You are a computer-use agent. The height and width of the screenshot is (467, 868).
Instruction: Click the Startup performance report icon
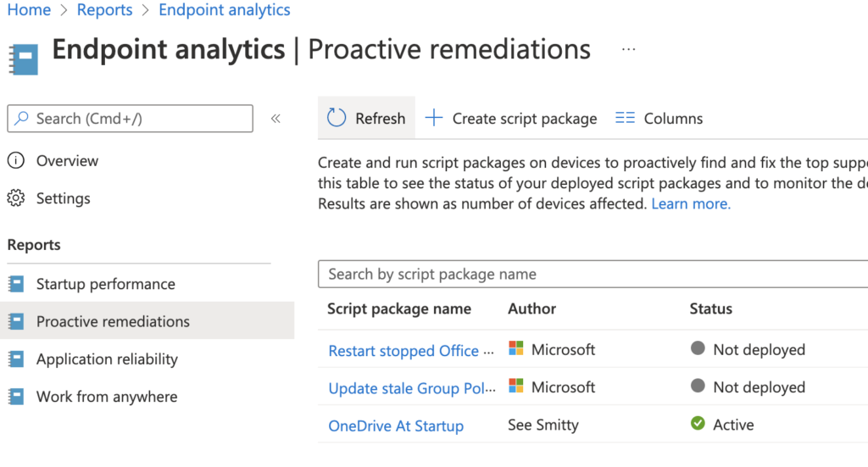coord(16,284)
